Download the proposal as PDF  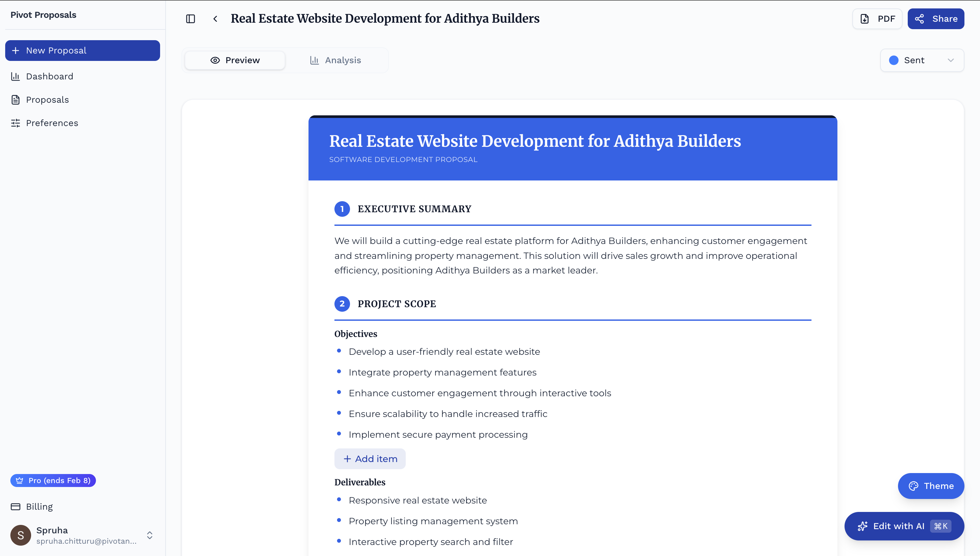pos(877,19)
